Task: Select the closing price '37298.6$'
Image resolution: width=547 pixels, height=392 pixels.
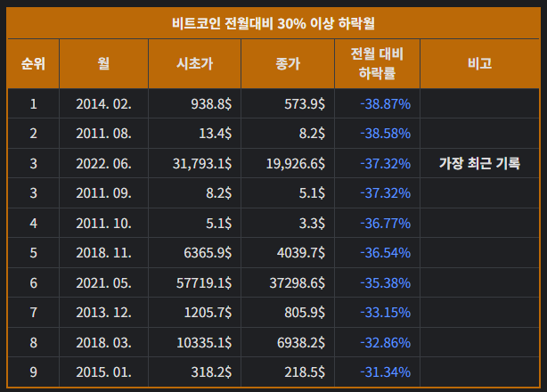Action: point(298,282)
